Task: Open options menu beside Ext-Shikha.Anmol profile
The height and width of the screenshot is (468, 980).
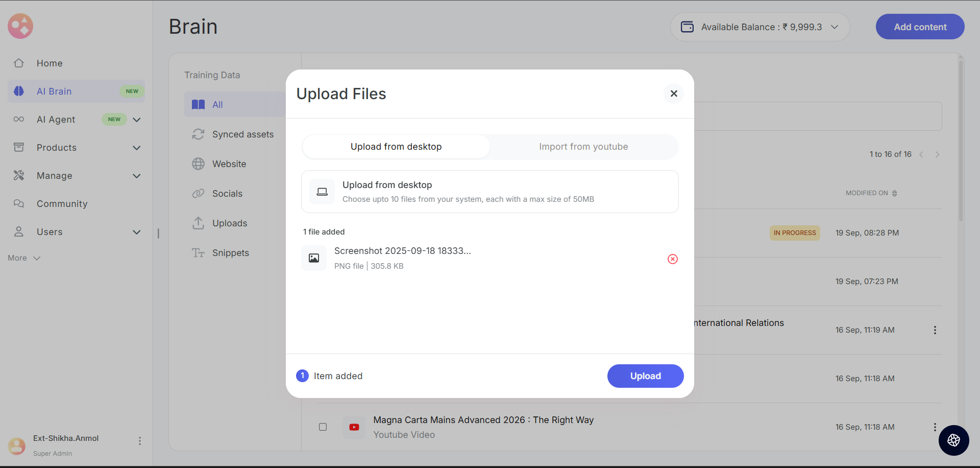Action: tap(139, 441)
